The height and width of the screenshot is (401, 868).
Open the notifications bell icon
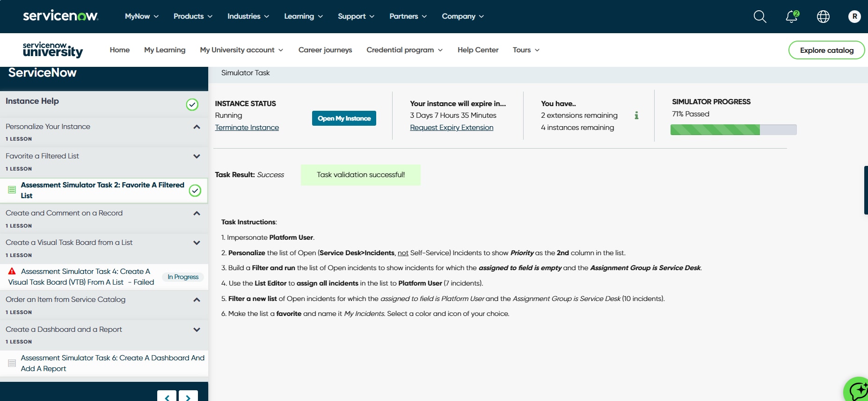[x=792, y=17]
